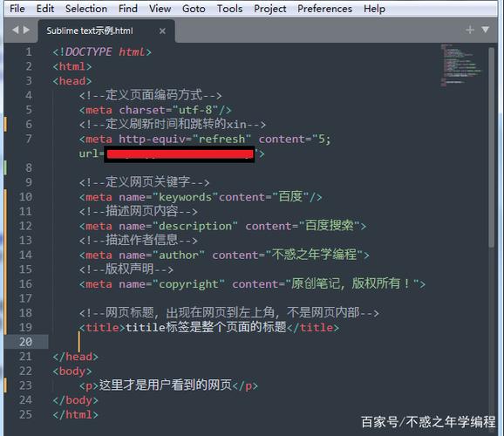Select the Sublime text示例.html tab
Screen dimensions: 504x436
[x=106, y=31]
